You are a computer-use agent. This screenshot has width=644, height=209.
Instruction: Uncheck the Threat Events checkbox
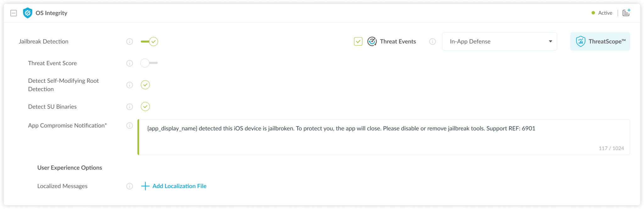pyautogui.click(x=358, y=41)
